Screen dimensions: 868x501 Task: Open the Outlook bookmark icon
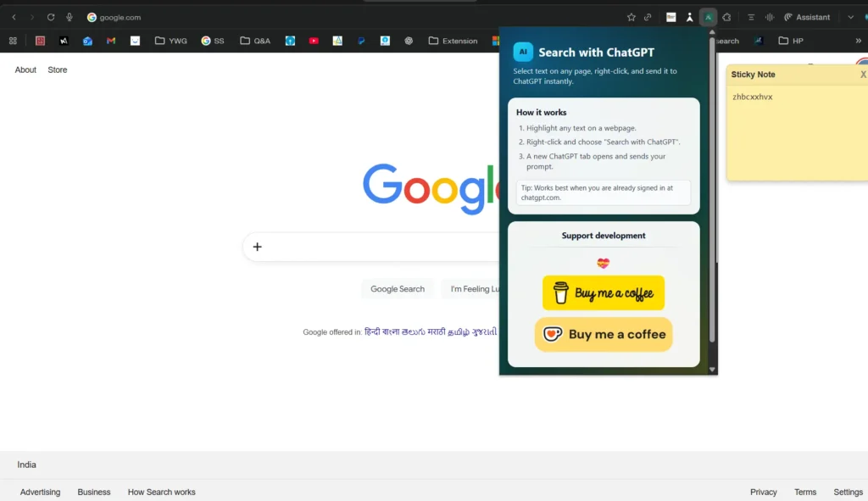pyautogui.click(x=86, y=40)
